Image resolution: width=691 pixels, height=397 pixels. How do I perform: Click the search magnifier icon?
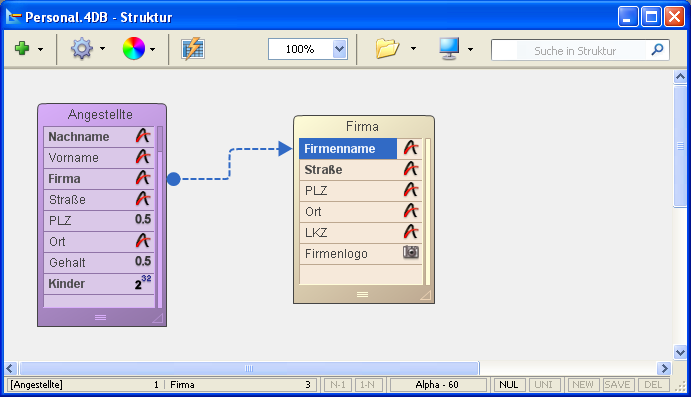point(657,50)
